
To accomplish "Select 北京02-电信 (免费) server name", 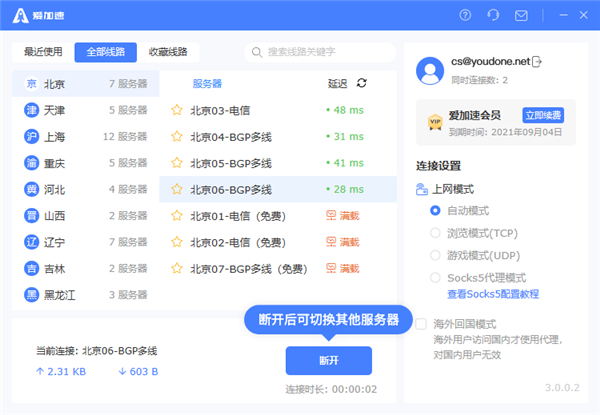I will point(238,242).
